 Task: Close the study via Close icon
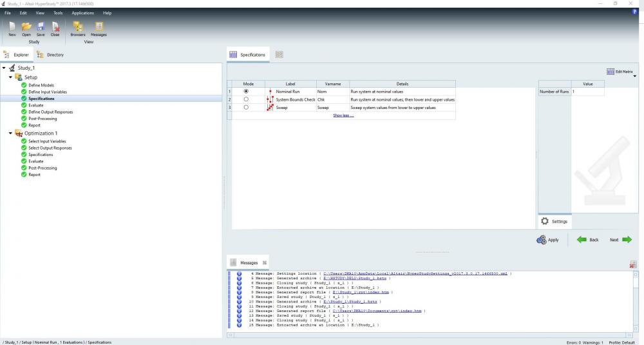[x=55, y=26]
